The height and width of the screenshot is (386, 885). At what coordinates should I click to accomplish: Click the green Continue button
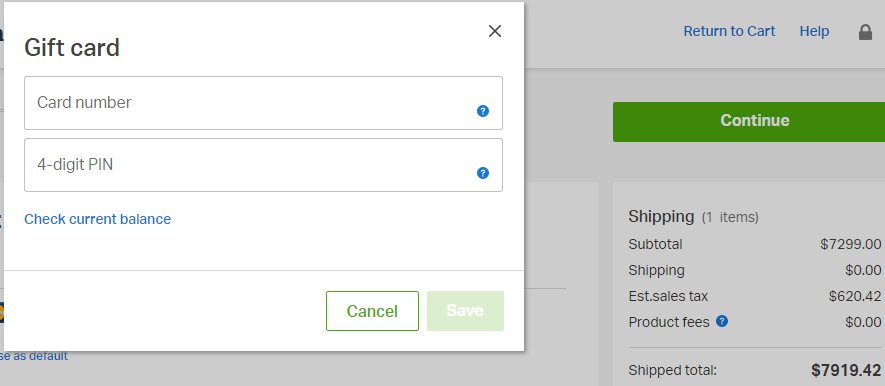tap(749, 122)
